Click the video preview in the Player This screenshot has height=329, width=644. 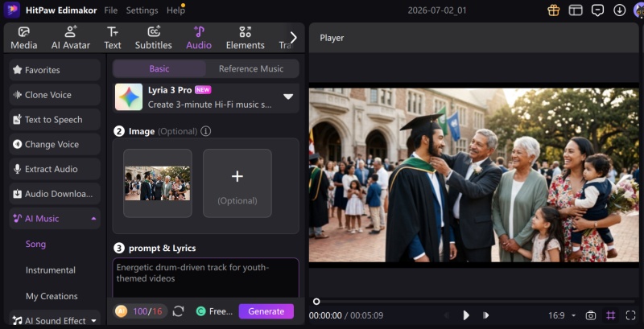click(x=474, y=175)
